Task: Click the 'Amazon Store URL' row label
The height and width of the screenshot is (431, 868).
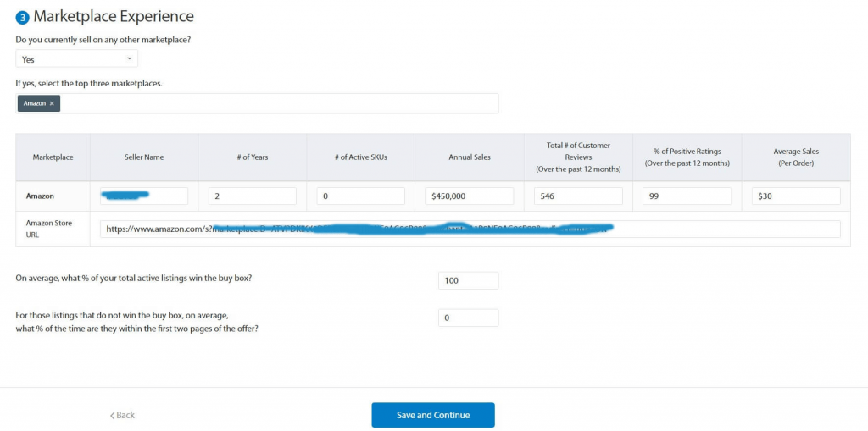Action: pos(48,229)
